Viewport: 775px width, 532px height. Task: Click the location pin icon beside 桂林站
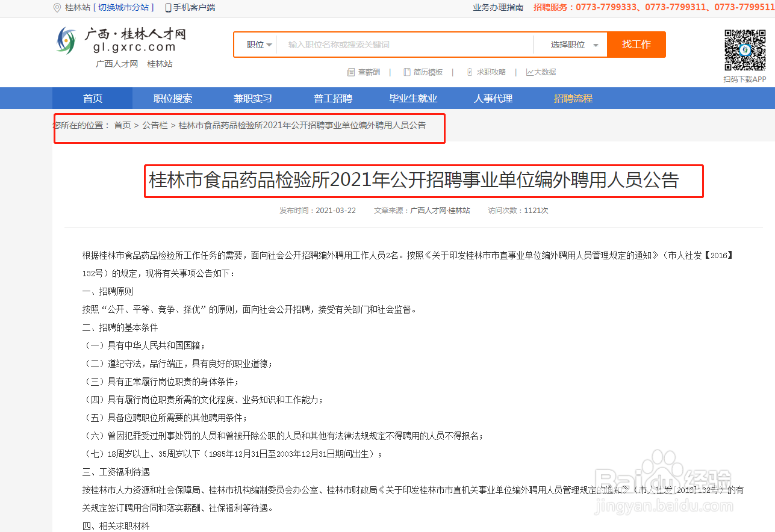coord(57,7)
